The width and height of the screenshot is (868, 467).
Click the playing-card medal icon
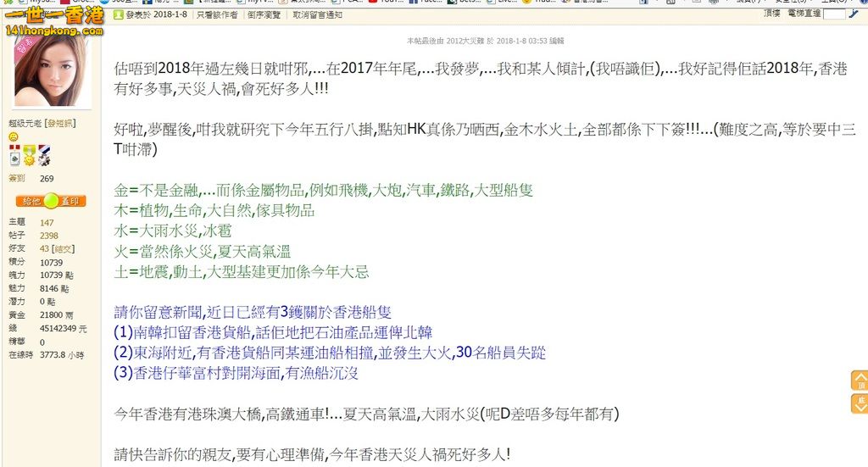coord(14,157)
